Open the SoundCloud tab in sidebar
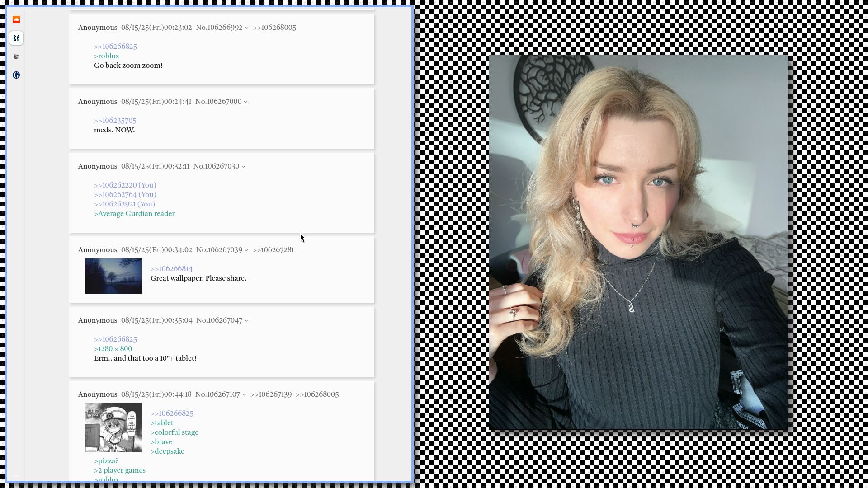868x488 pixels. (16, 19)
